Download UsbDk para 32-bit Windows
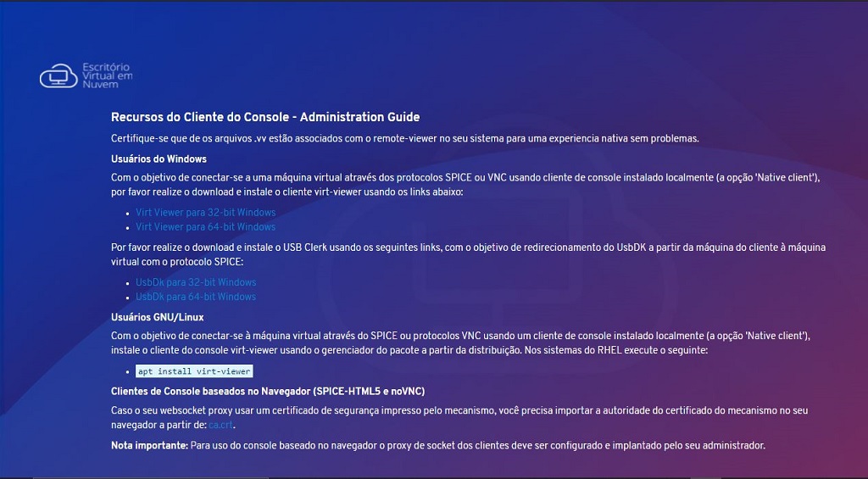868x479 pixels. tap(196, 282)
